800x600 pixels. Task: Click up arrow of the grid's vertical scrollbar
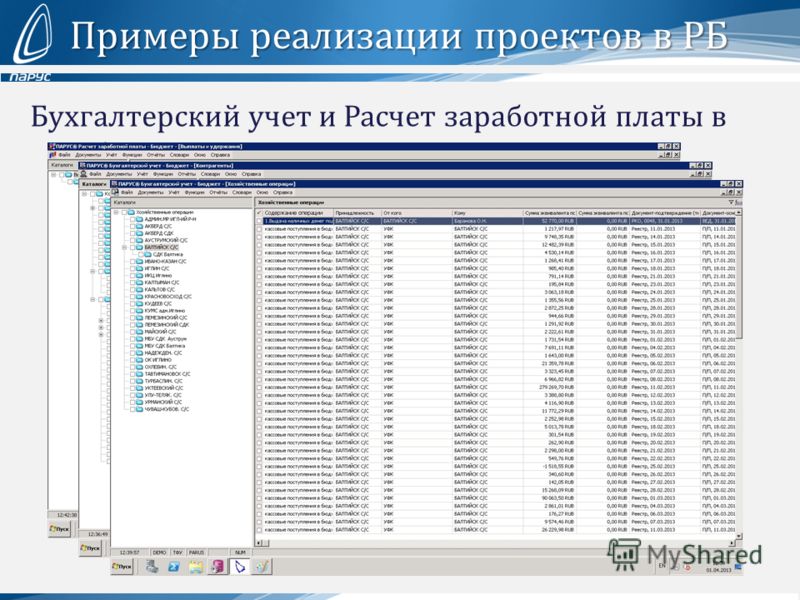point(739,212)
